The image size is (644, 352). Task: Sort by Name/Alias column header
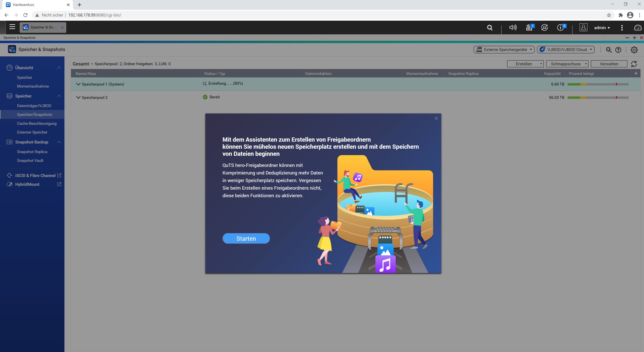[x=86, y=73]
